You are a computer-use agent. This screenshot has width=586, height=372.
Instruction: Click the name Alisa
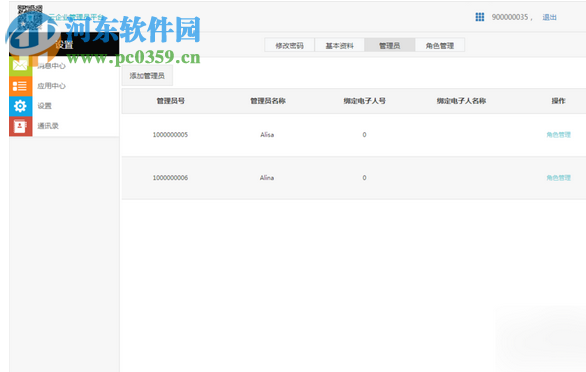(x=267, y=135)
